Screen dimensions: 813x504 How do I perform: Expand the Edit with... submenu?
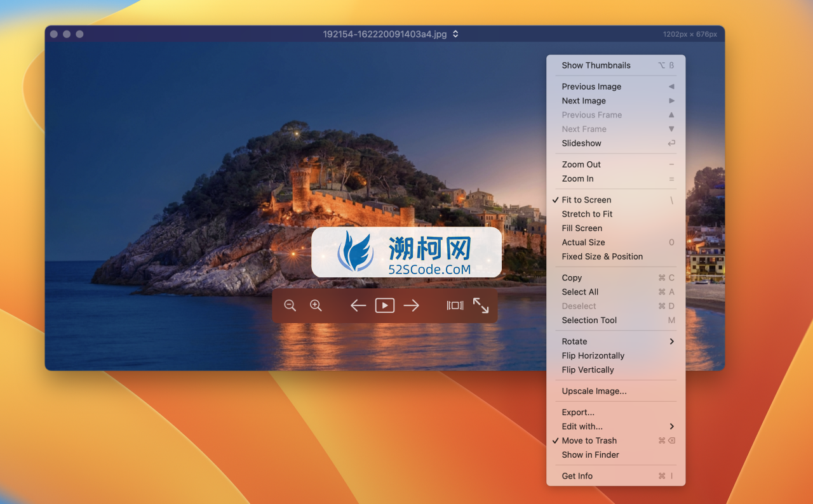coord(616,427)
